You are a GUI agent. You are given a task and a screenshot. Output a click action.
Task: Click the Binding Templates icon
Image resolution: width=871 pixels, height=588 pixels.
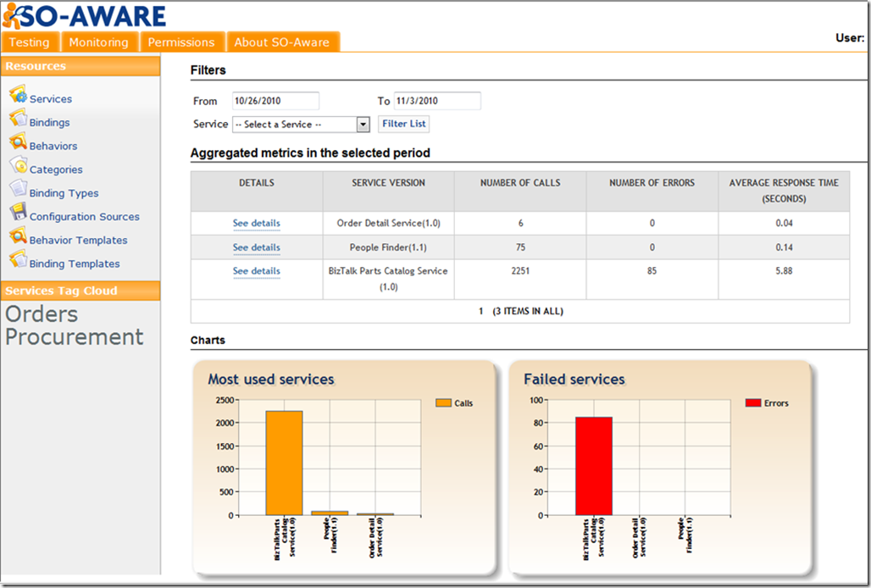(x=18, y=259)
